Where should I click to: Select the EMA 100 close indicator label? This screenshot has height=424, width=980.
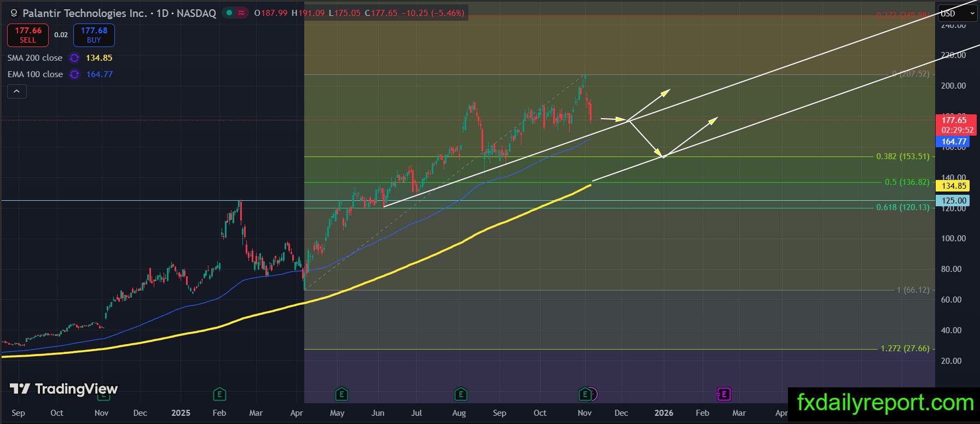35,74
